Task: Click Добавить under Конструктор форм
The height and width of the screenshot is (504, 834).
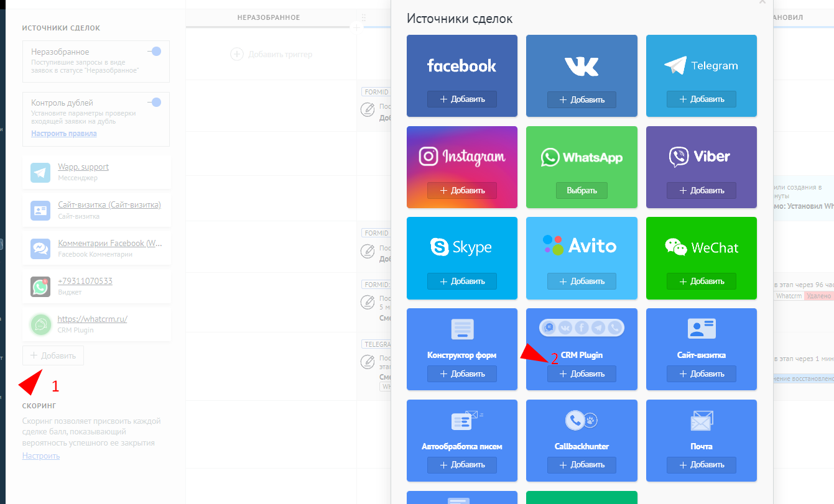Action: tap(462, 373)
